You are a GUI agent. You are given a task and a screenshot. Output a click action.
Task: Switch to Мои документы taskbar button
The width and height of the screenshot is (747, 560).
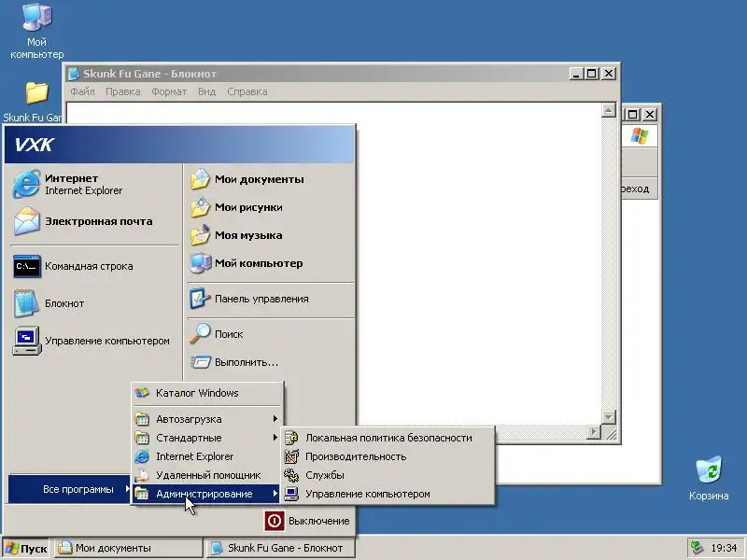pos(128,548)
